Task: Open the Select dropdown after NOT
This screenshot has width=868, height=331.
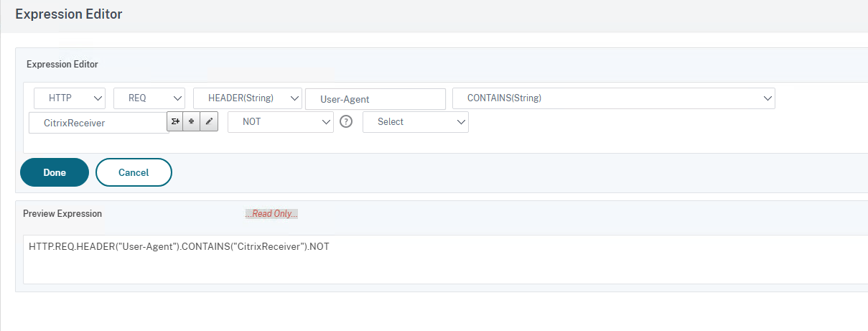Action: tap(415, 122)
